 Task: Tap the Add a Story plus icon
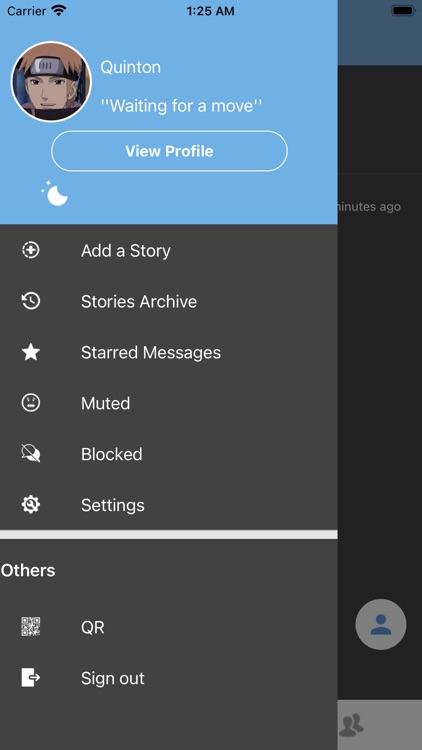tap(31, 250)
